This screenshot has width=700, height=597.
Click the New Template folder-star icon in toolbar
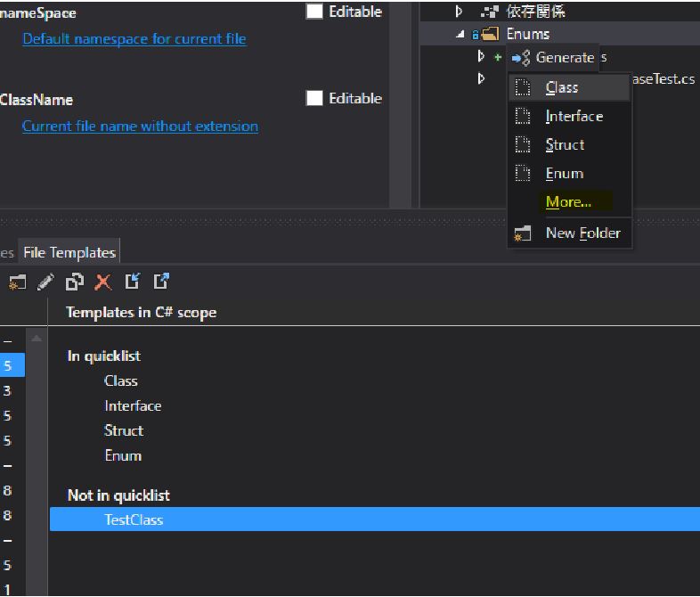tap(16, 282)
